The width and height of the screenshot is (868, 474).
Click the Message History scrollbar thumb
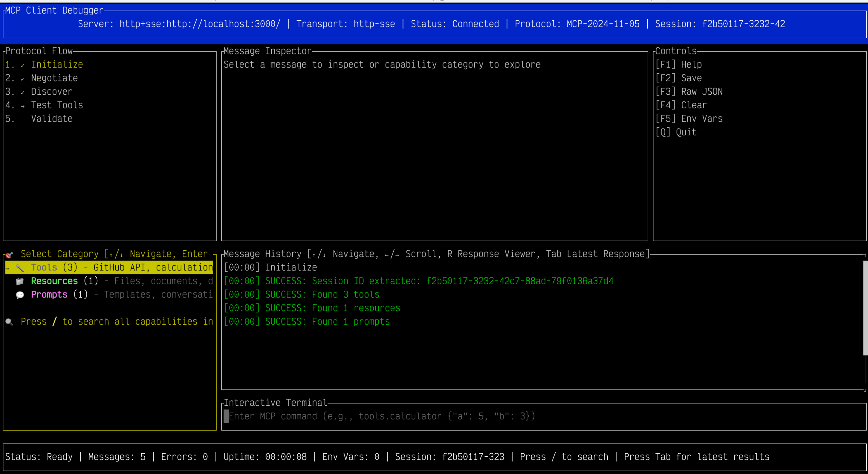(865, 307)
